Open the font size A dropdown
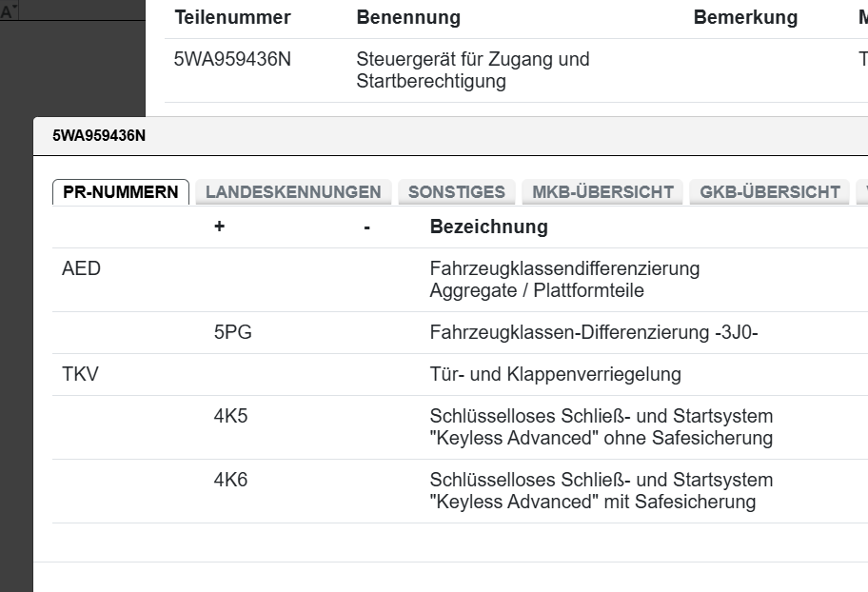 10,12
